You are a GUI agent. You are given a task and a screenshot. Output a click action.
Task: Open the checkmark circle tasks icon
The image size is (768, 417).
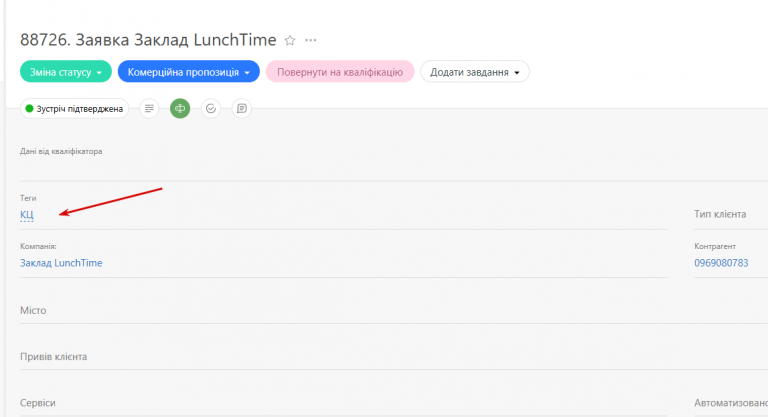(211, 108)
